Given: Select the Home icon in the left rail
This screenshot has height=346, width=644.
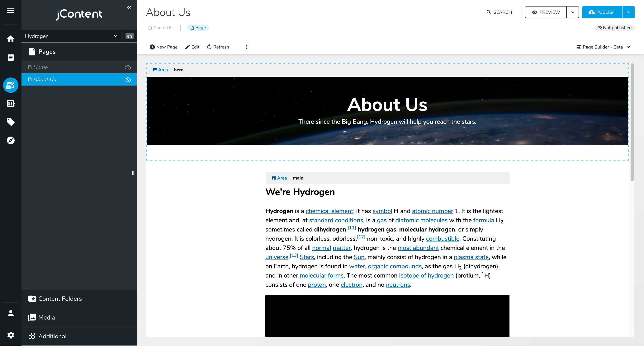Looking at the screenshot, I should [x=11, y=39].
